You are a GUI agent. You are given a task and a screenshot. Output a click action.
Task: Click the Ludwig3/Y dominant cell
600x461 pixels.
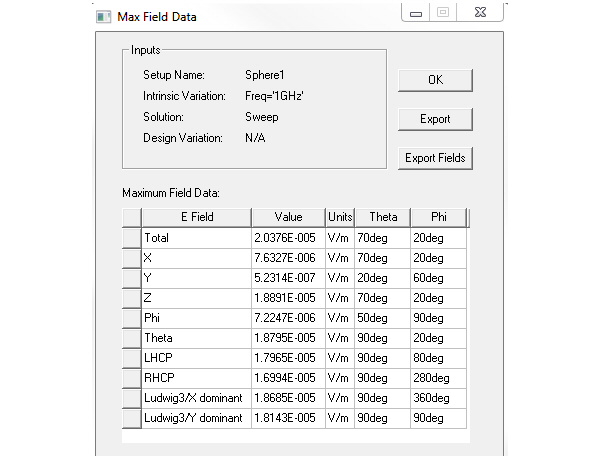197,418
